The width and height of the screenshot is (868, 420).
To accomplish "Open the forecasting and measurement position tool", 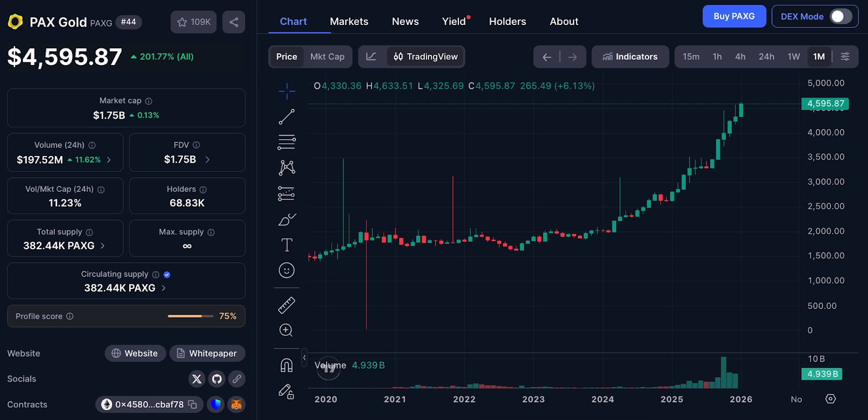I will pyautogui.click(x=286, y=193).
